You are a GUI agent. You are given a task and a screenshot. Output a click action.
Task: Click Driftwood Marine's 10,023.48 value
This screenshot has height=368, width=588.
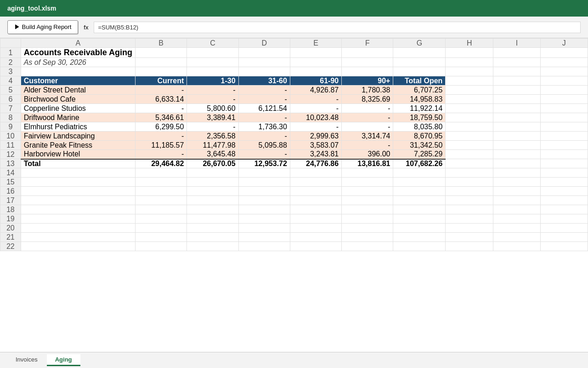(316, 118)
